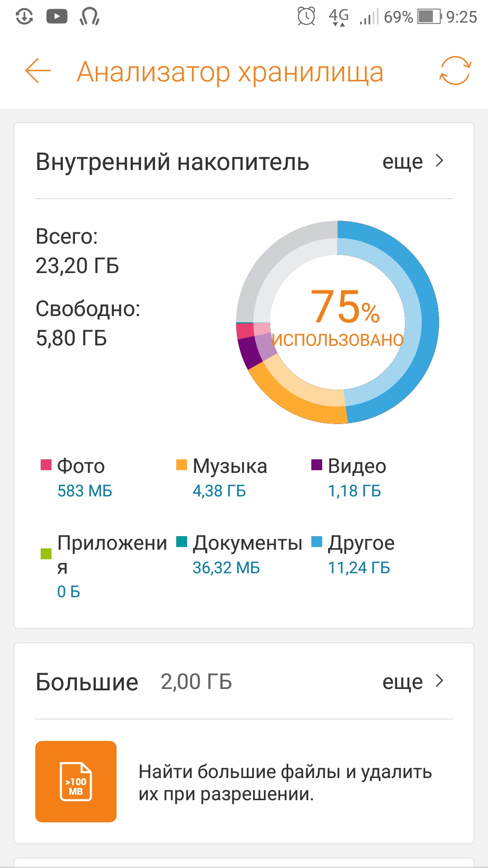Screen dimensions: 488x868
Task: Expand internal storage details chevron
Action: (439, 161)
